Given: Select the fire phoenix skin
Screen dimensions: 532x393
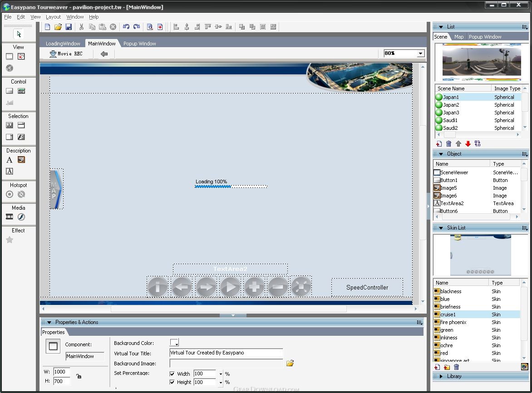Looking at the screenshot, I should (x=476, y=322).
